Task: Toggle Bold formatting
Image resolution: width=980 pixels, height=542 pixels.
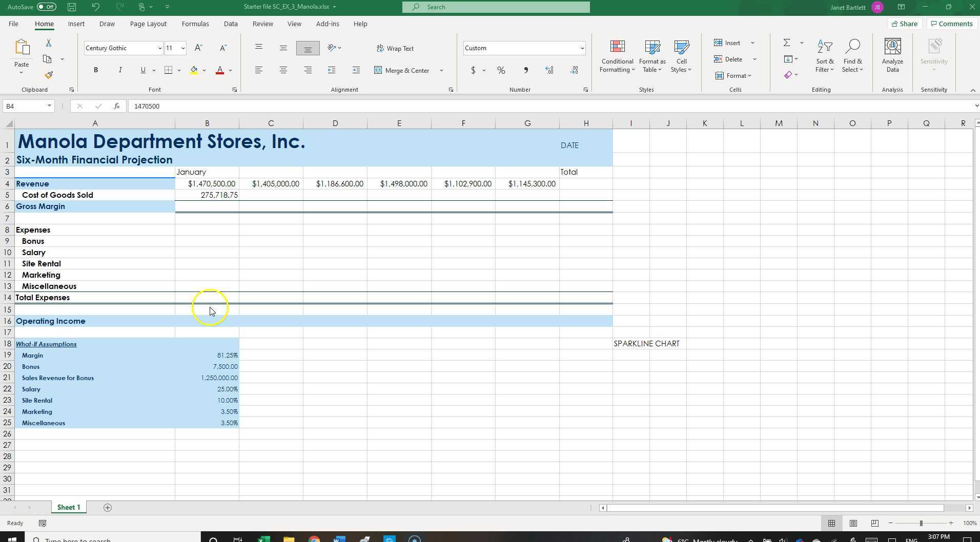Action: point(95,70)
